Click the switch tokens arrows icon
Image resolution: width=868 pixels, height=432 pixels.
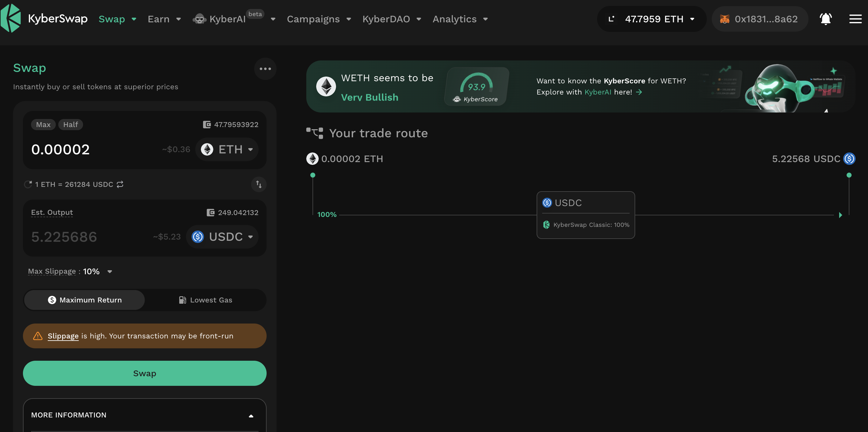click(x=259, y=184)
